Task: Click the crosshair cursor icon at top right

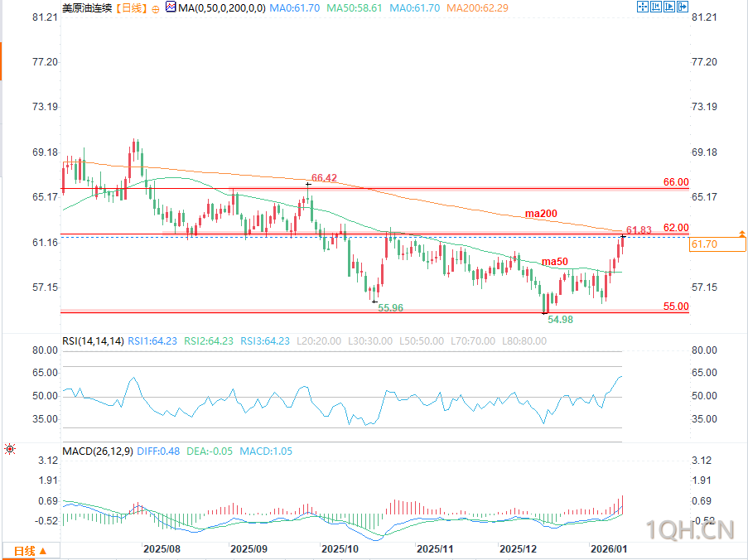Action: coord(643,7)
